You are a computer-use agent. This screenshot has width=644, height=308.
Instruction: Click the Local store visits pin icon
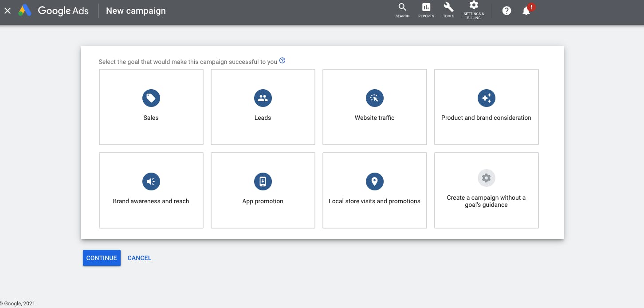(x=374, y=182)
